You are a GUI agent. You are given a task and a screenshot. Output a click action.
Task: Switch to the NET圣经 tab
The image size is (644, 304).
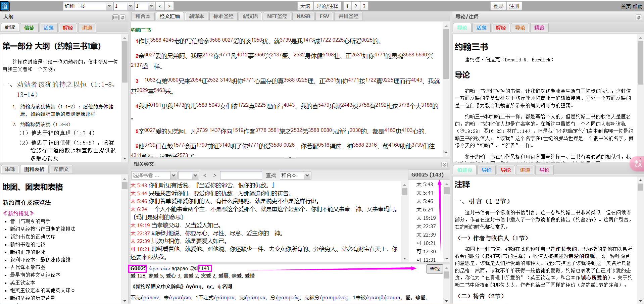click(x=277, y=16)
